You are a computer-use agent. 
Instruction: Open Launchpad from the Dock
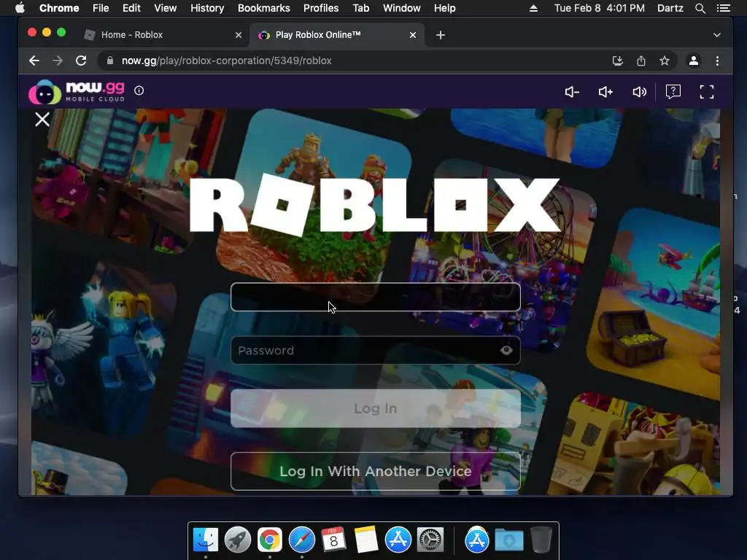click(238, 540)
